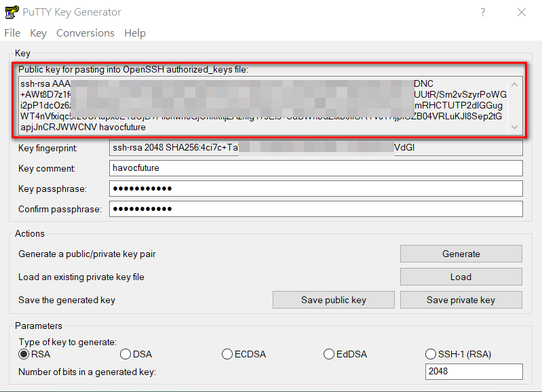This screenshot has width=542, height=392.
Task: Click the Generate button
Action: point(461,254)
